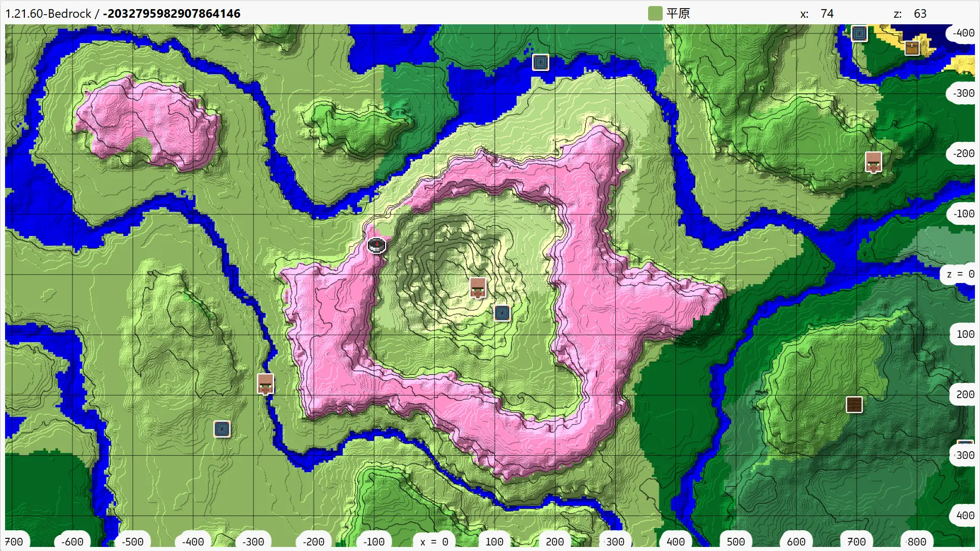This screenshot has width=980, height=551.
Task: Click the plains biome color swatch
Action: point(655,14)
